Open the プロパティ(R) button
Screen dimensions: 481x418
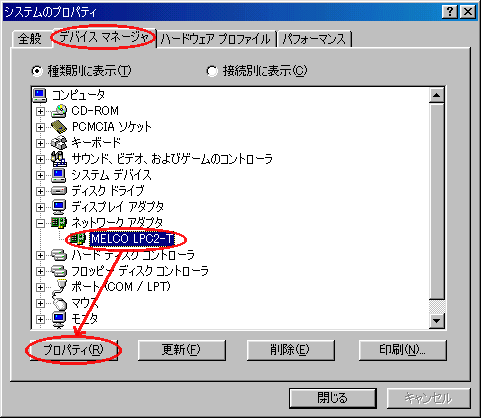point(74,350)
